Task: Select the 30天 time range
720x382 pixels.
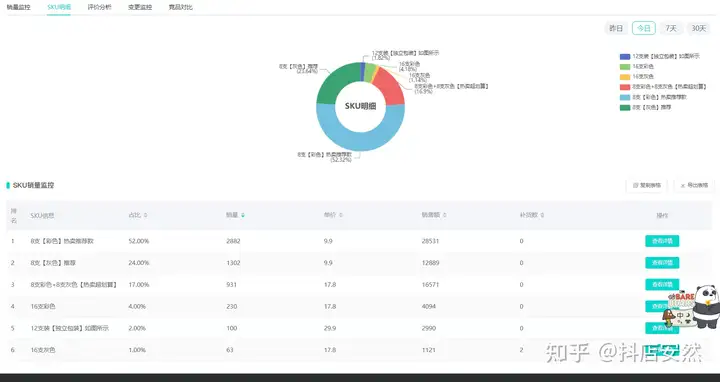Action: coord(698,28)
